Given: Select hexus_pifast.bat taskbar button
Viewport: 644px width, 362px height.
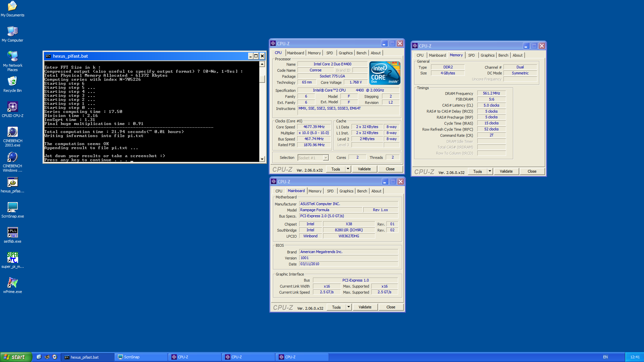Looking at the screenshot, I should pyautogui.click(x=88, y=357).
